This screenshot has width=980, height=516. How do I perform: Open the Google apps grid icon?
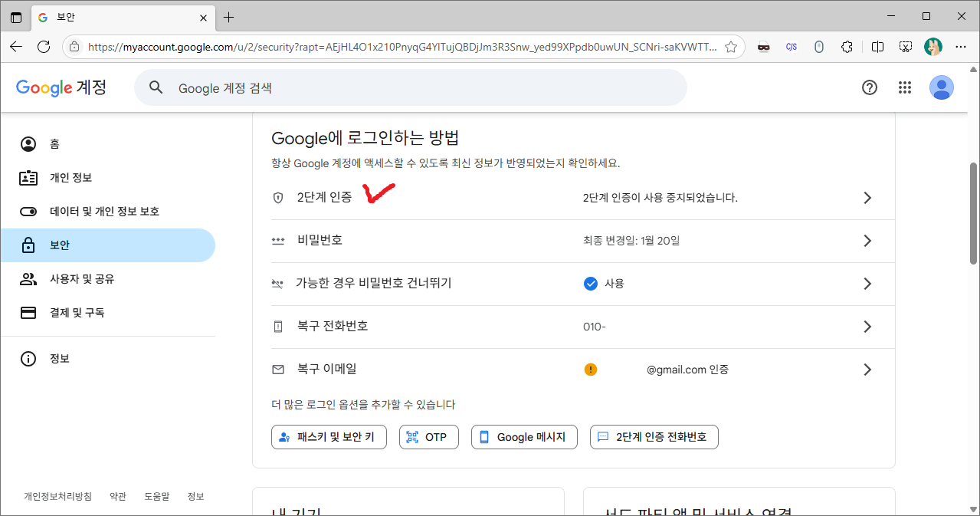pyautogui.click(x=905, y=87)
